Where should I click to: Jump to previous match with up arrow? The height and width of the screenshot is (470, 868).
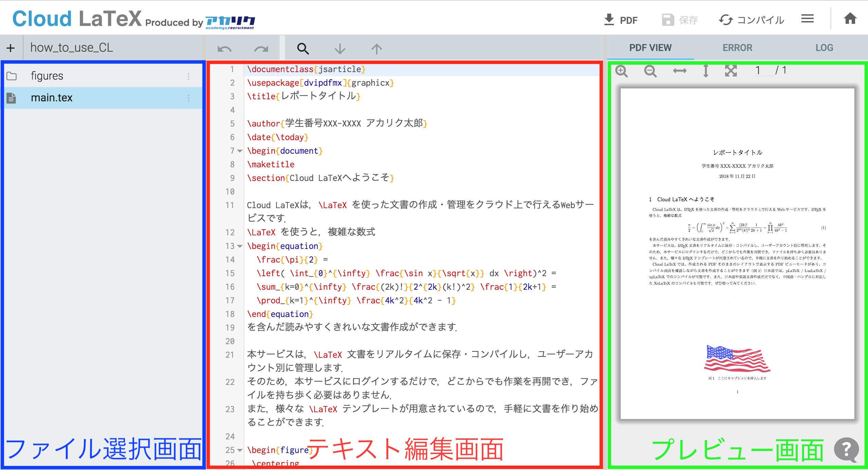coord(376,49)
